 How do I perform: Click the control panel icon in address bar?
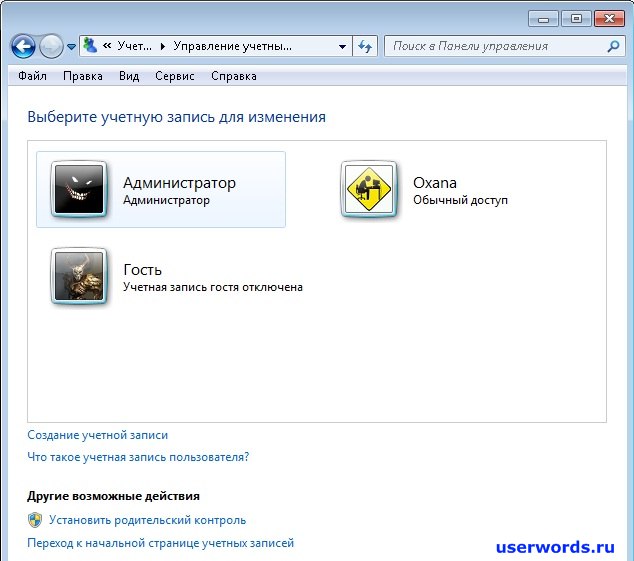tap(91, 46)
